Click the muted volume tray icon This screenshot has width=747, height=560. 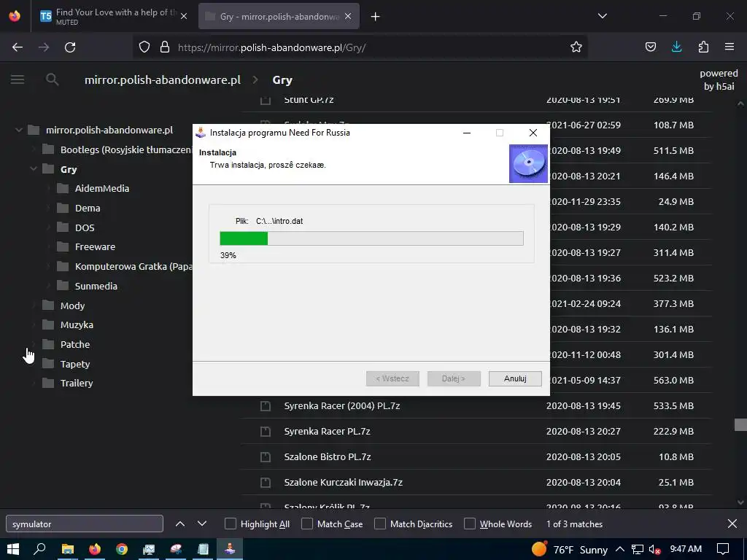654,549
